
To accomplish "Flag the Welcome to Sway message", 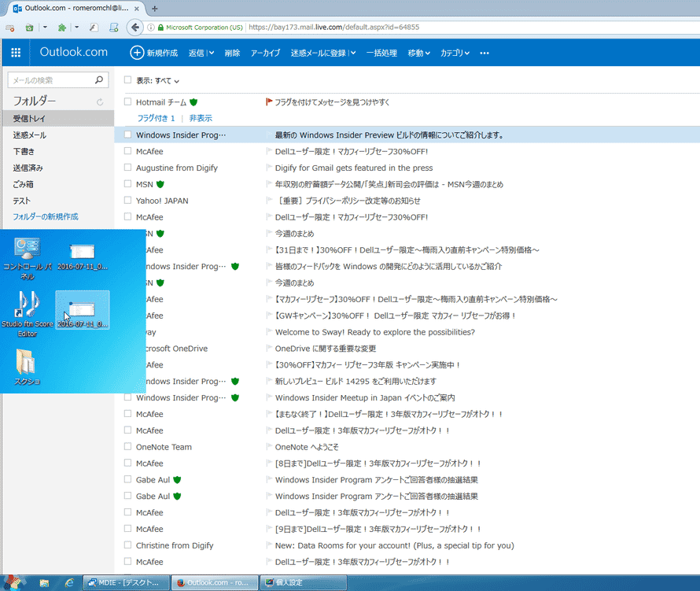I will (x=269, y=331).
